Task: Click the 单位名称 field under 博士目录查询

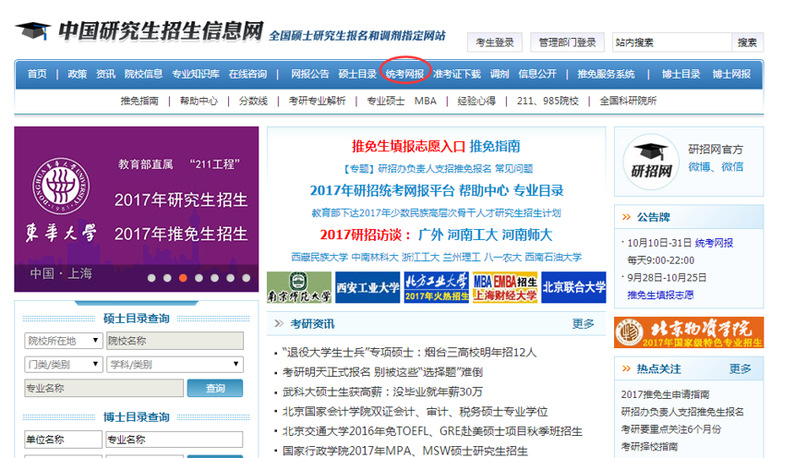Action: point(63,440)
